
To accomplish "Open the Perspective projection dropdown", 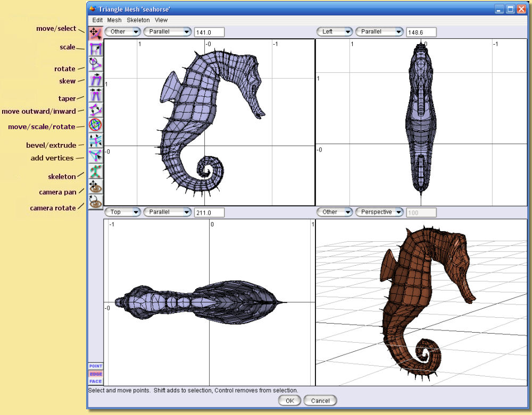I will tap(379, 212).
